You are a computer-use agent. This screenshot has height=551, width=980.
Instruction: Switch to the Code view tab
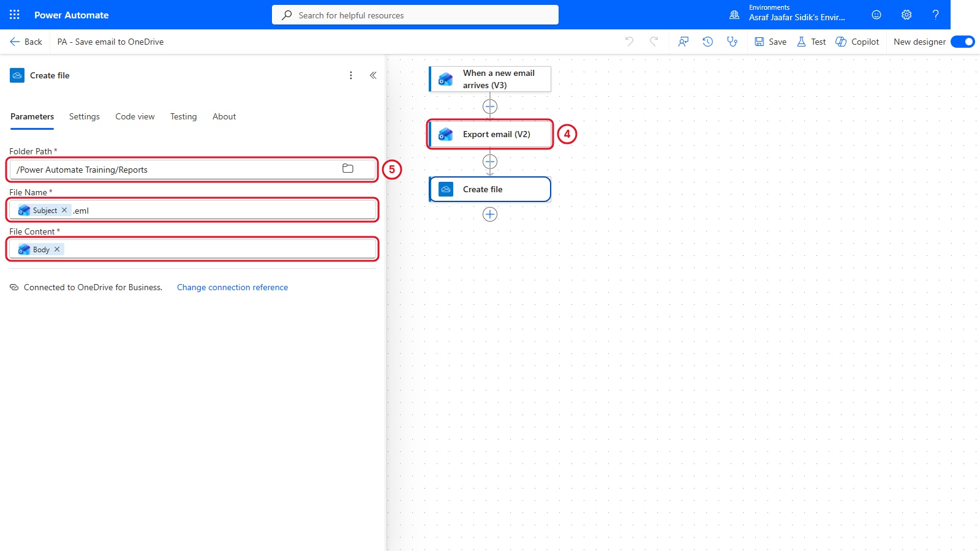tap(135, 116)
